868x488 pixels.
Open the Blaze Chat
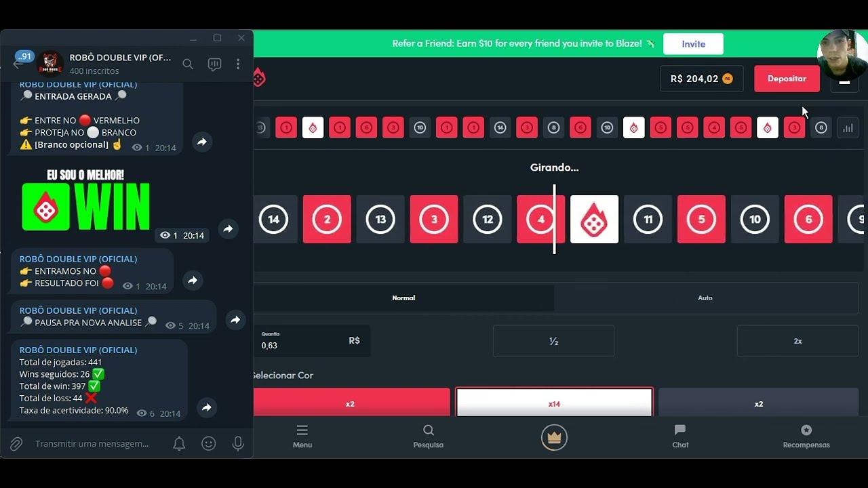pyautogui.click(x=680, y=436)
